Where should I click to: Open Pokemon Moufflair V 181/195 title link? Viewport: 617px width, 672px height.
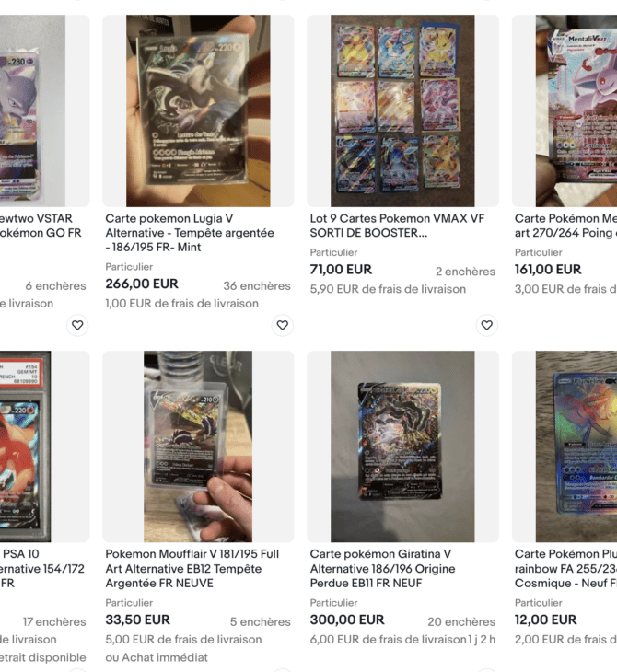coord(192,568)
